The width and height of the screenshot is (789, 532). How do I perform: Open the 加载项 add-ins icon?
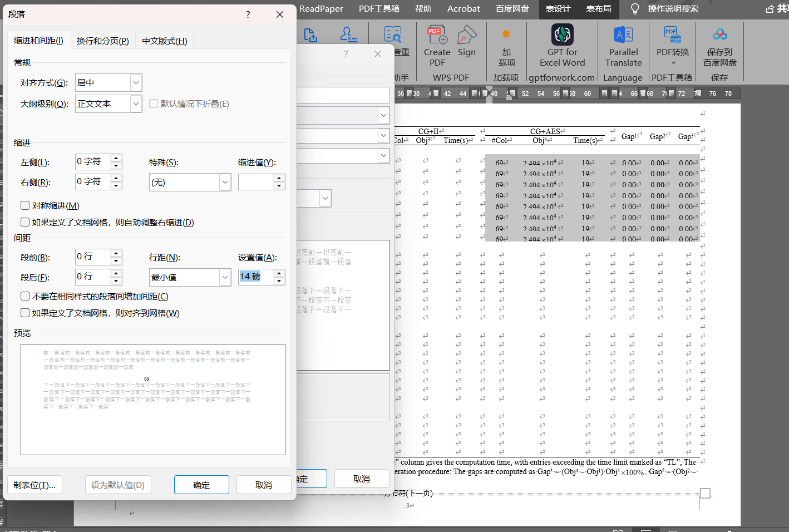(506, 35)
